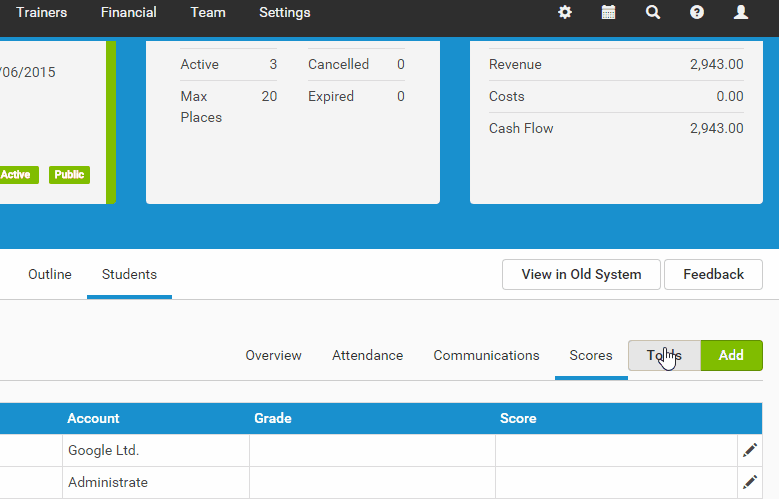Click the Score column header
The height and width of the screenshot is (499, 779).
pyautogui.click(x=518, y=418)
